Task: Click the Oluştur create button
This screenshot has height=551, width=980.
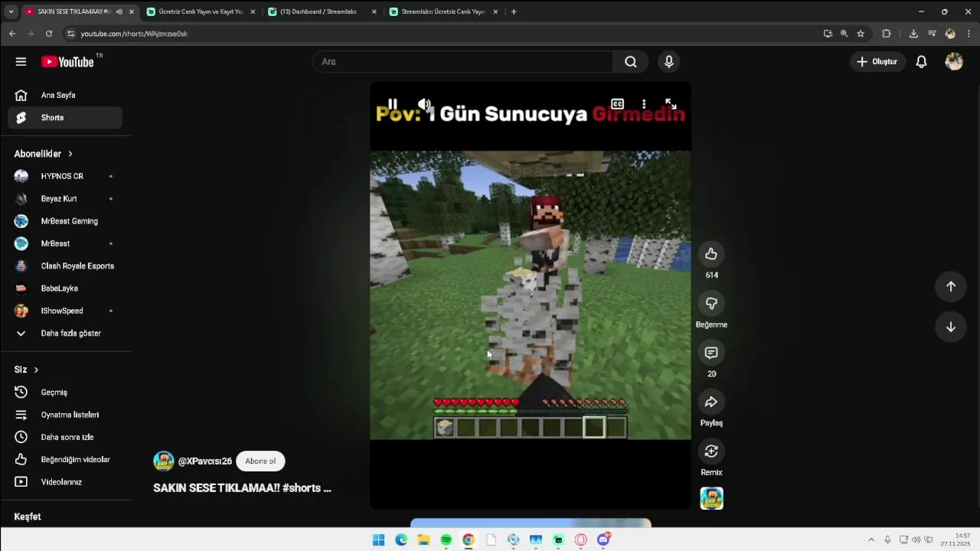Action: (x=877, y=62)
